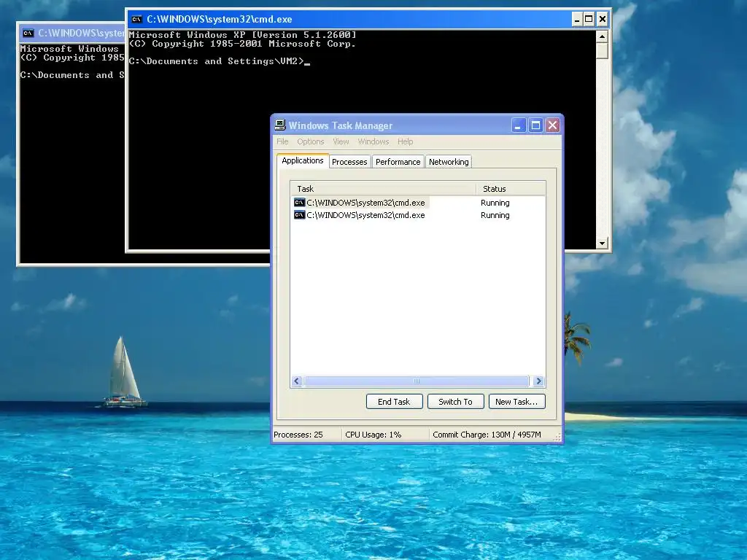Click the Windows Task Manager title text
The image size is (747, 560).
click(341, 125)
